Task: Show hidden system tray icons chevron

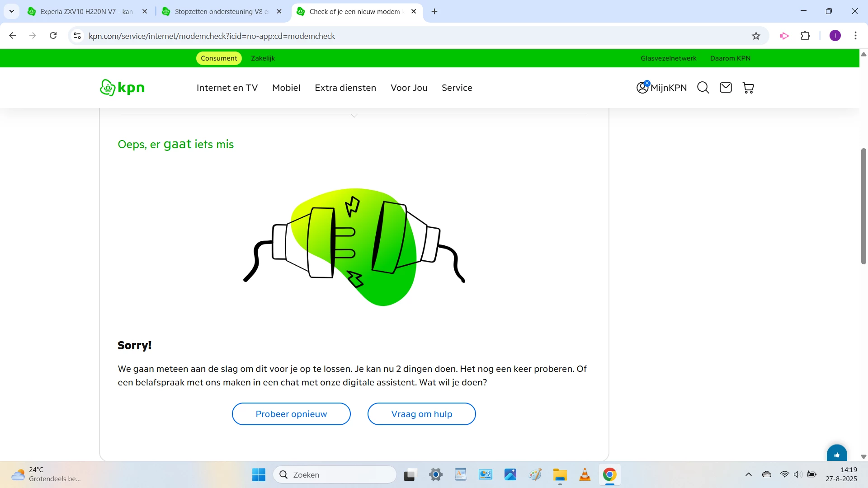Action: [749, 474]
